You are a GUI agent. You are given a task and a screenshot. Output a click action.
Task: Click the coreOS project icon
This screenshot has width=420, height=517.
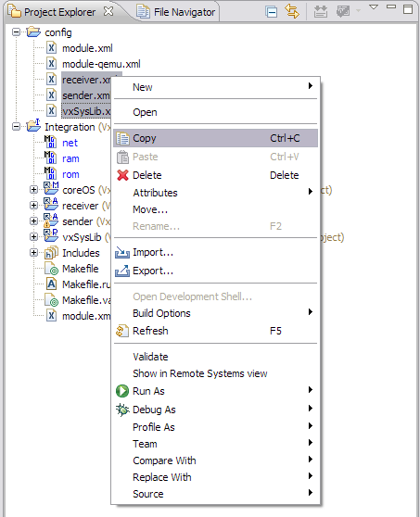coord(51,189)
